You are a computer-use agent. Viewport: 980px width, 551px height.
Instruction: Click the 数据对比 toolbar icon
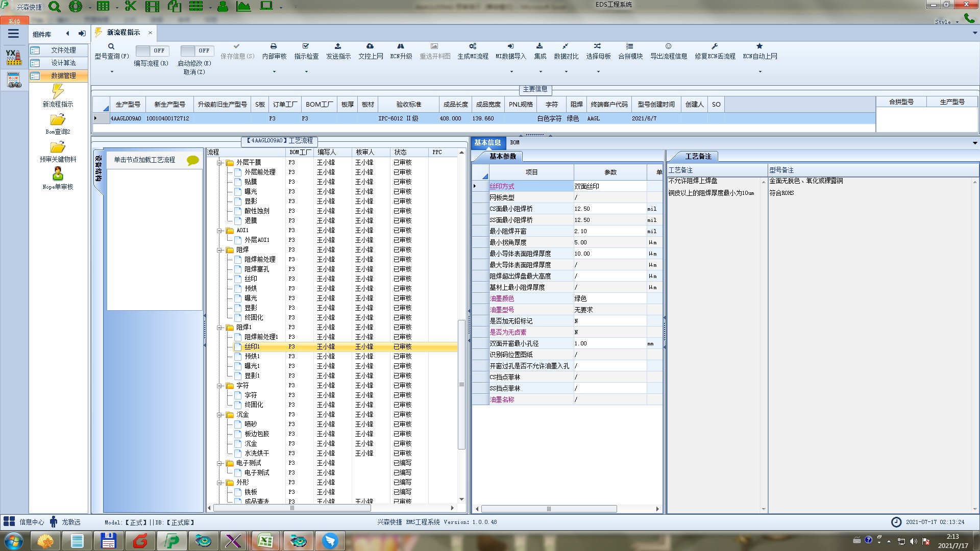[x=566, y=46]
